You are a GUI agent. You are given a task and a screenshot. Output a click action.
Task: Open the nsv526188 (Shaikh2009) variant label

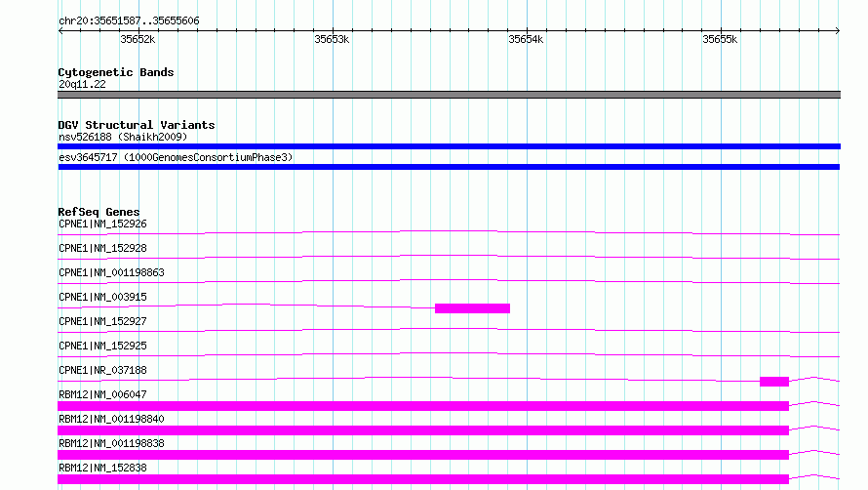123,137
